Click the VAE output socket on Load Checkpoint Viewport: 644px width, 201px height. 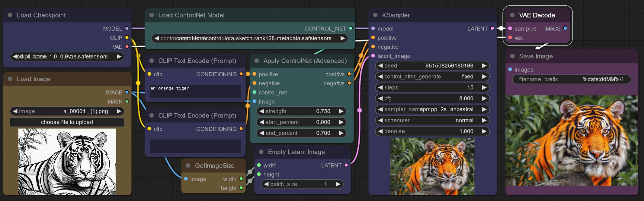(x=127, y=47)
